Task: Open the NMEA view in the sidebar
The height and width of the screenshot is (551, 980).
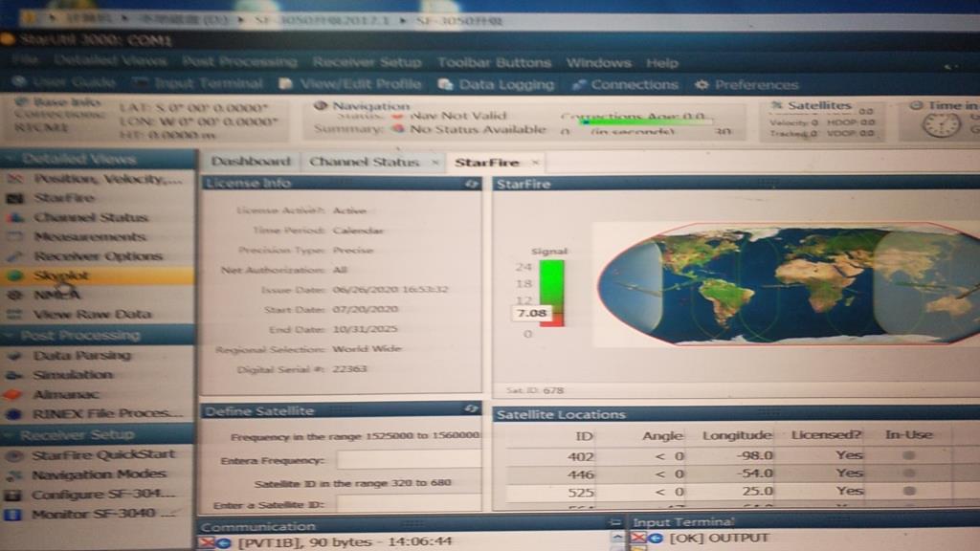Action: tap(57, 295)
